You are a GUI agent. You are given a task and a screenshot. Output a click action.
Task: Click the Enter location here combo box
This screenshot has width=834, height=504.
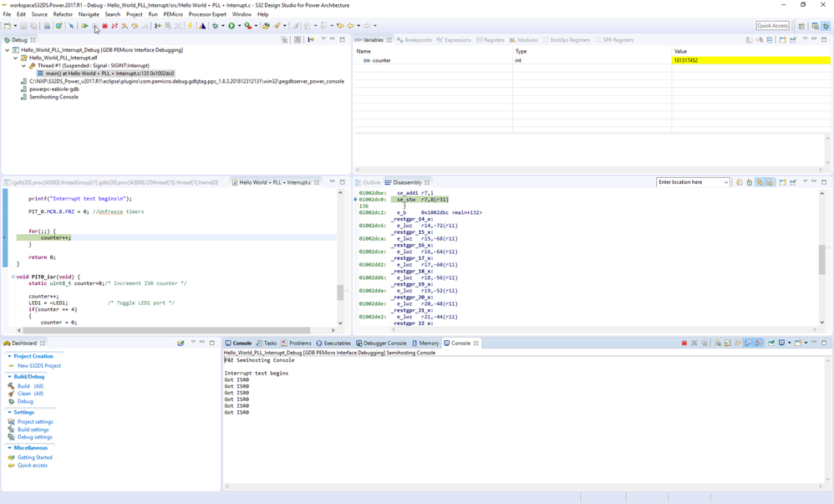click(x=693, y=182)
